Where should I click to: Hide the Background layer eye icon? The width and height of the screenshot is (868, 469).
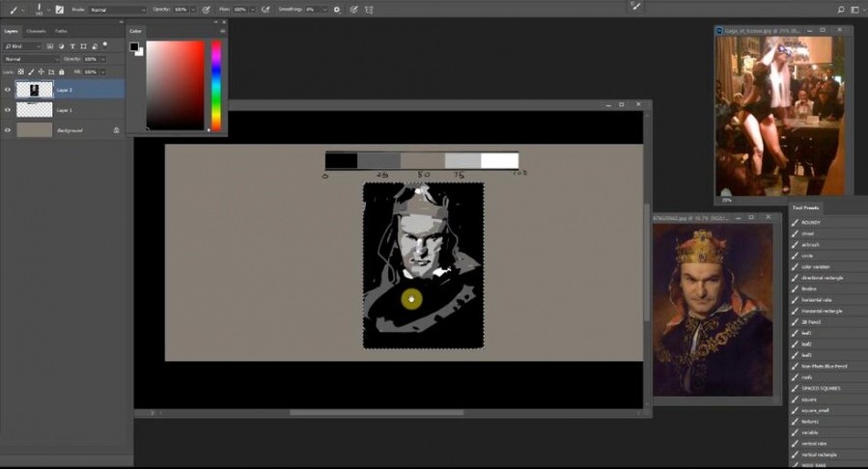tap(8, 130)
